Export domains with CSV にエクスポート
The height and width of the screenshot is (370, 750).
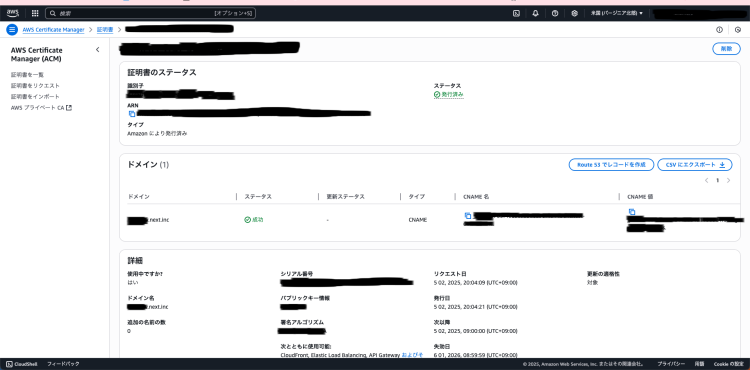695,164
